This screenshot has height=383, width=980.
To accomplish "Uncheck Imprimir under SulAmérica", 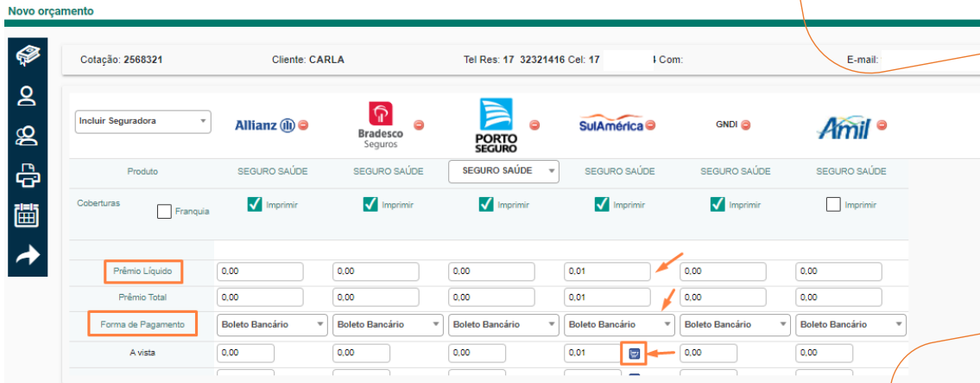I will pos(602,204).
